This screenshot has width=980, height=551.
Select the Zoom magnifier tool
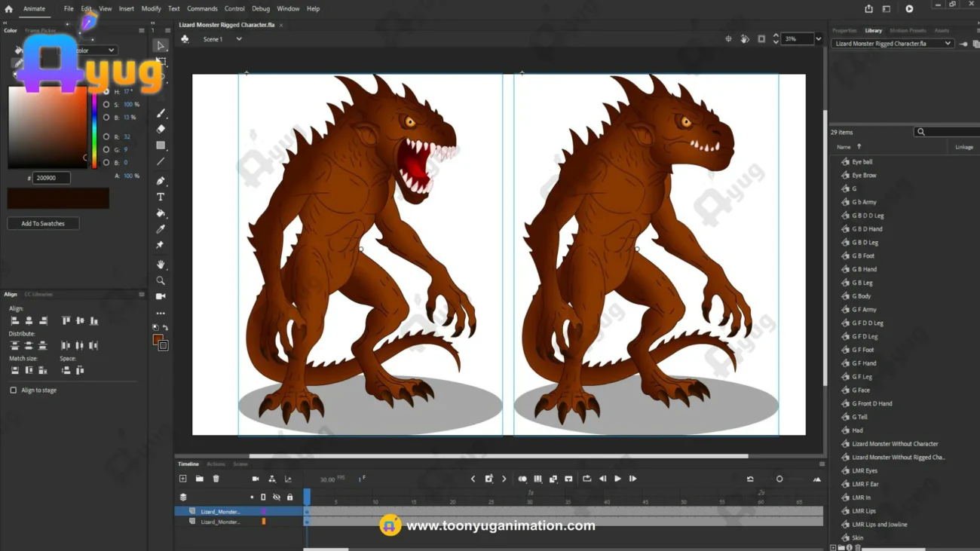click(x=161, y=280)
